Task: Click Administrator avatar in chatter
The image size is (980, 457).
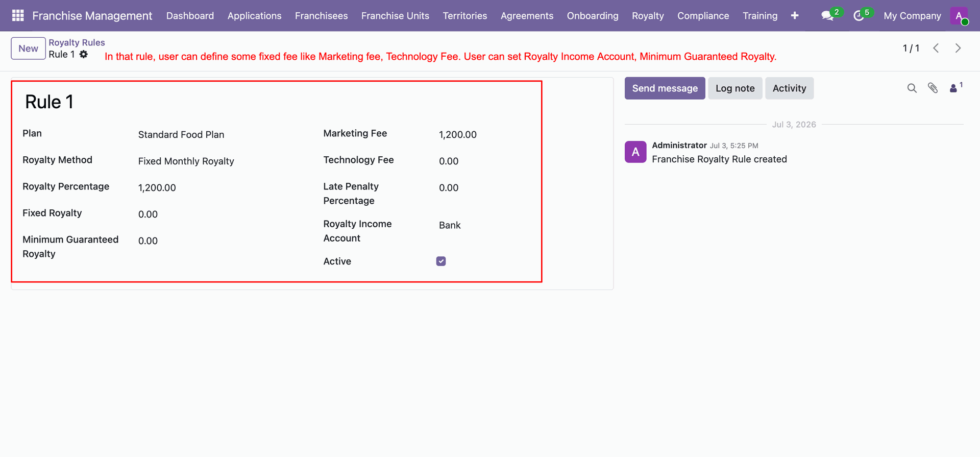Action: [x=635, y=152]
